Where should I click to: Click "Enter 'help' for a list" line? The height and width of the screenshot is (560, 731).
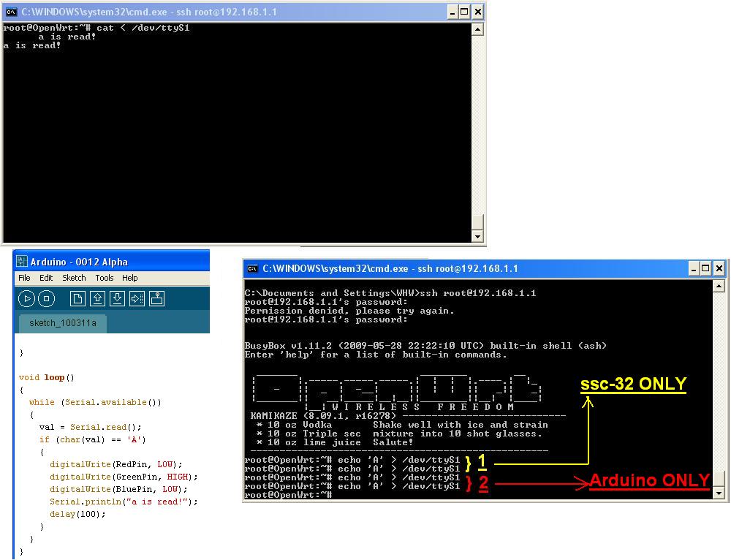click(376, 355)
